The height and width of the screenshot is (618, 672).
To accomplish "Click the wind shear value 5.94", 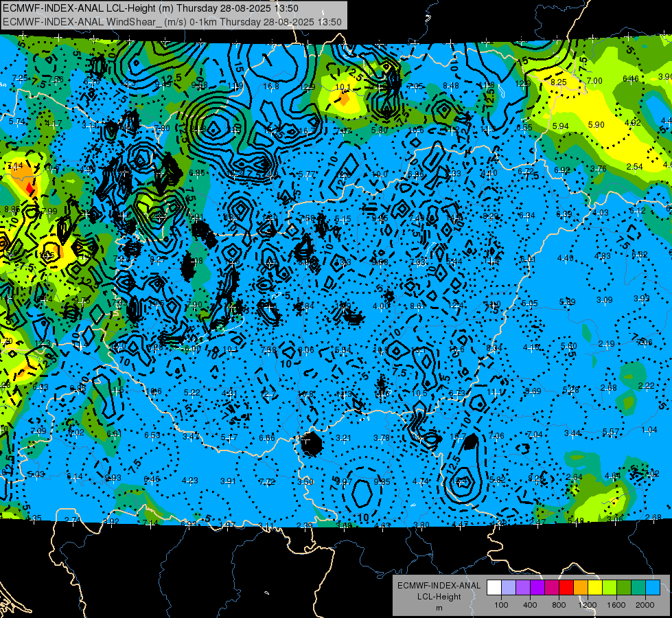I will click(561, 126).
